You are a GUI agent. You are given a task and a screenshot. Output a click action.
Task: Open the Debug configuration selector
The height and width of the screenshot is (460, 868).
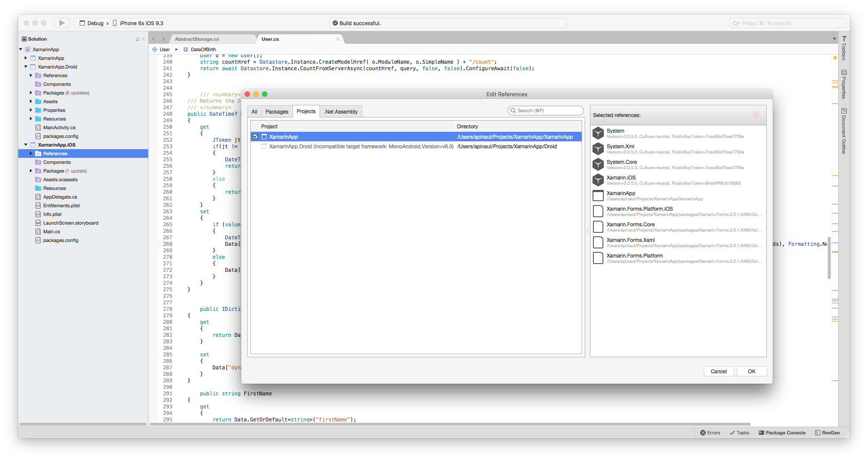point(92,23)
